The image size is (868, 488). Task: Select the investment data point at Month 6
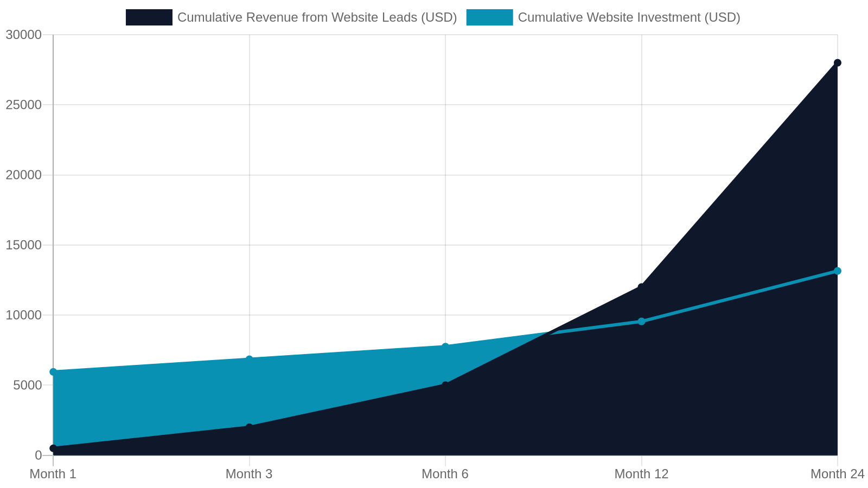click(445, 346)
